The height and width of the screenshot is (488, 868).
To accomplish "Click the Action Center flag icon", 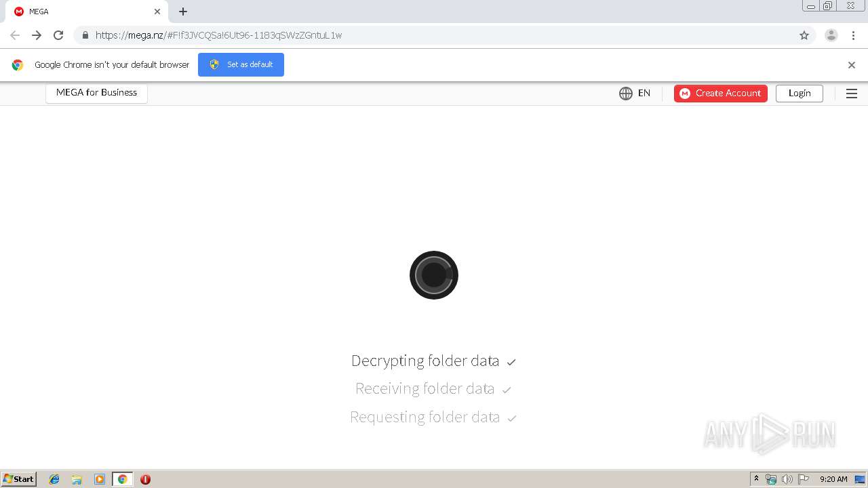I will [804, 479].
